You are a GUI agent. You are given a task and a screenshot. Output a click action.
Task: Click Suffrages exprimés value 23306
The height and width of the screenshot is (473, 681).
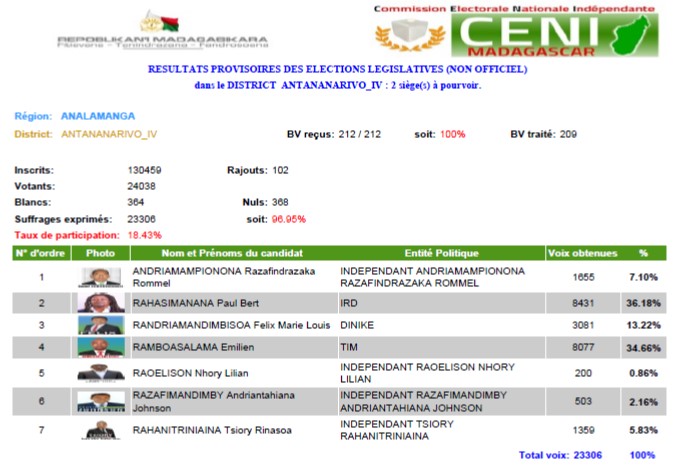[141, 219]
